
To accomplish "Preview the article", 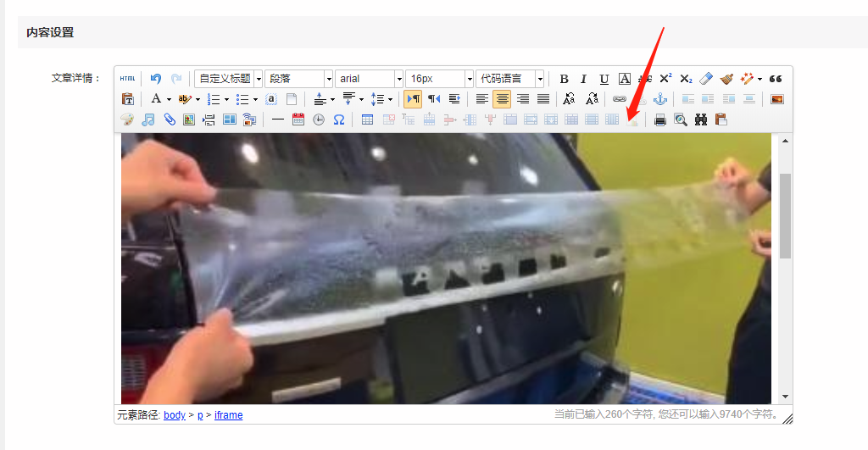I will [681, 119].
